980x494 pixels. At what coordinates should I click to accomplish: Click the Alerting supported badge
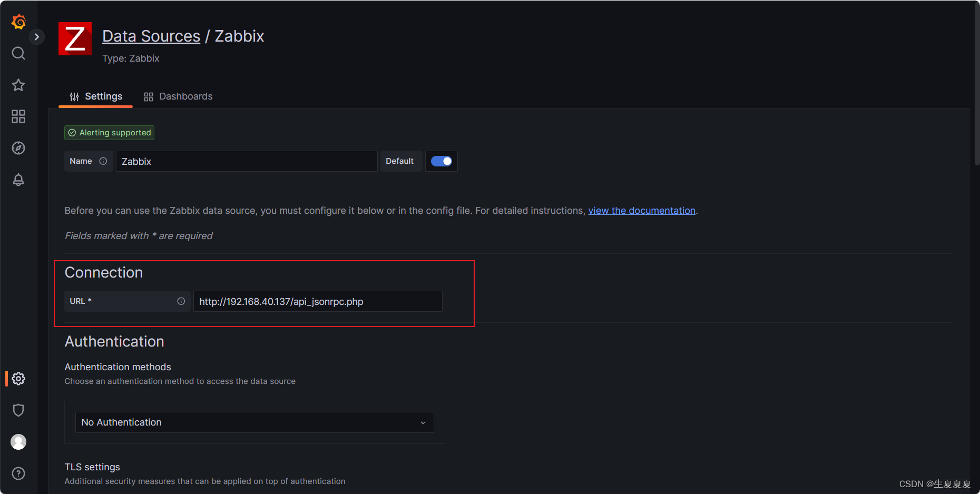[x=109, y=133]
